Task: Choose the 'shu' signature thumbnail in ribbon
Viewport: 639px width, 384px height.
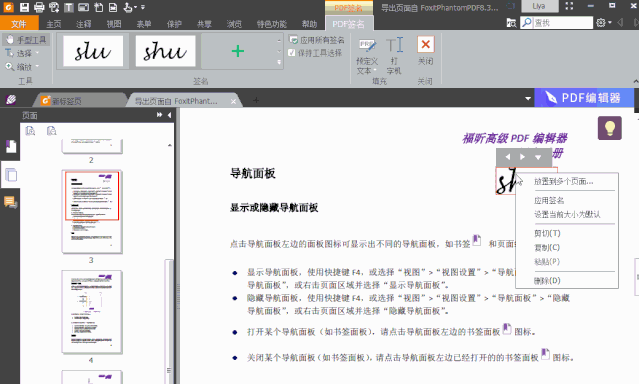Action: [165, 51]
